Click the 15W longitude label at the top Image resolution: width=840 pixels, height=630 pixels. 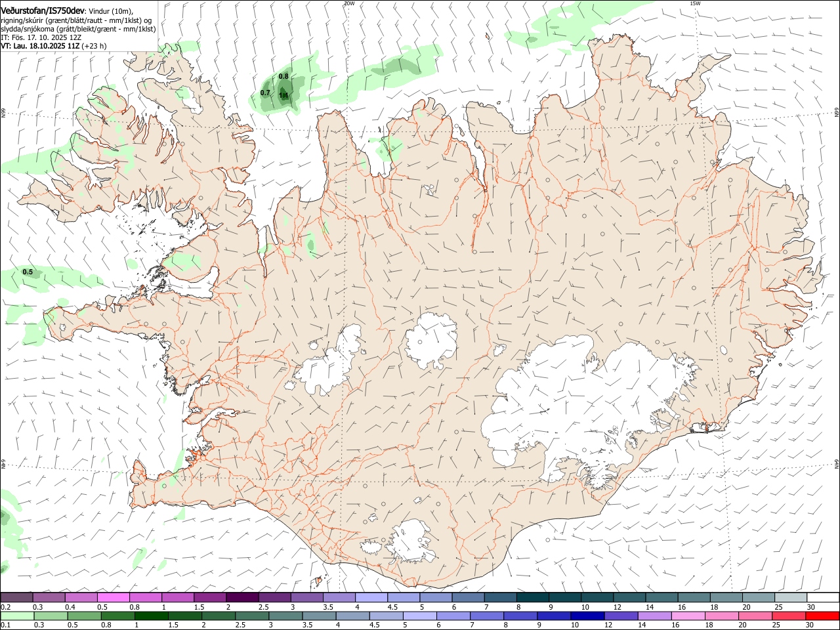coord(695,3)
